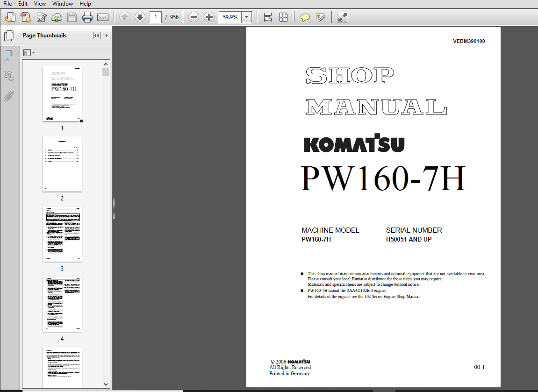
Task: Open the View menu
Action: (40, 4)
